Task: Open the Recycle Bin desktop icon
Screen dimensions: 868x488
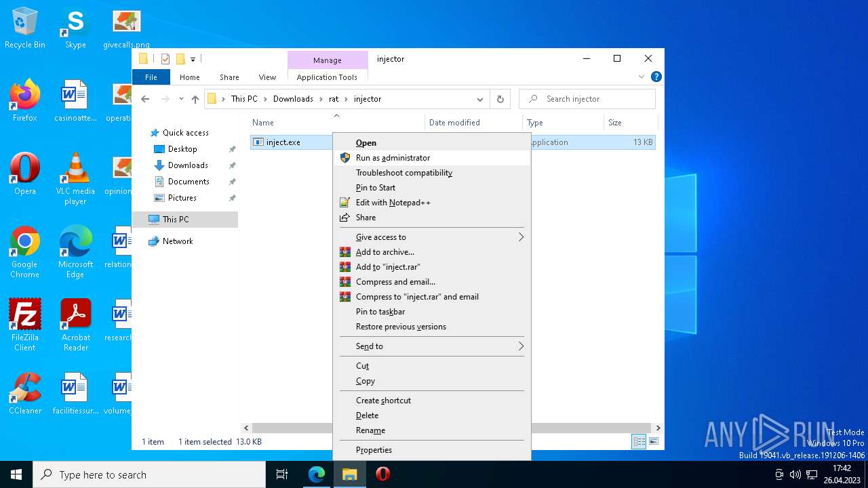Action: pos(25,28)
